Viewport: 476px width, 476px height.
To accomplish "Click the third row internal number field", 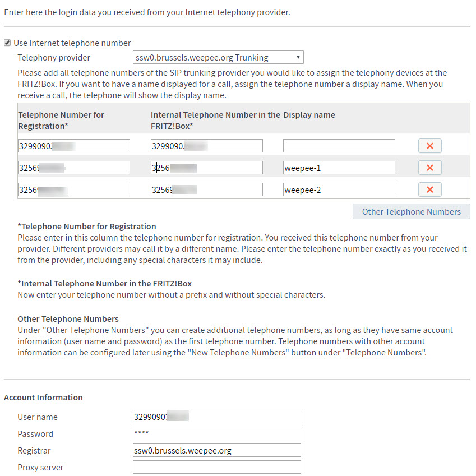I will pyautogui.click(x=206, y=190).
